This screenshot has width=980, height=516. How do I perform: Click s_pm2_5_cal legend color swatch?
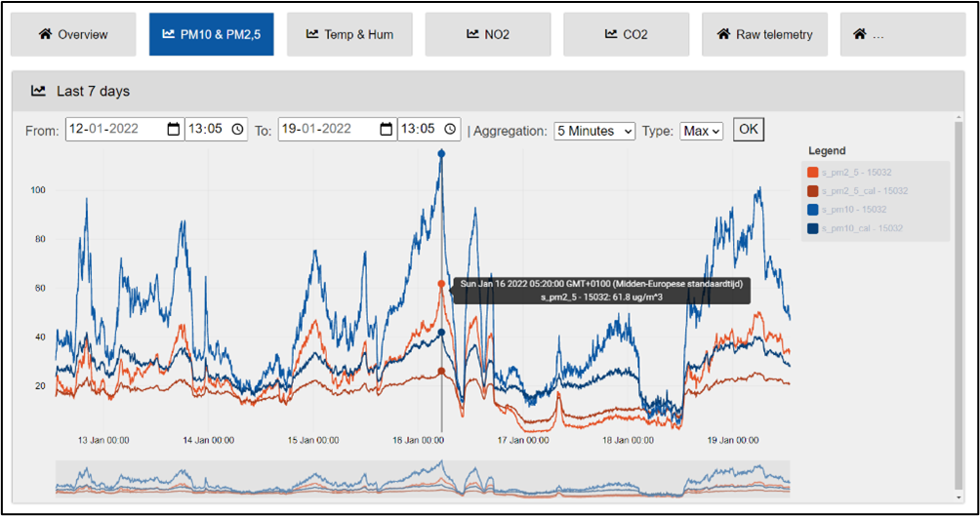[812, 191]
